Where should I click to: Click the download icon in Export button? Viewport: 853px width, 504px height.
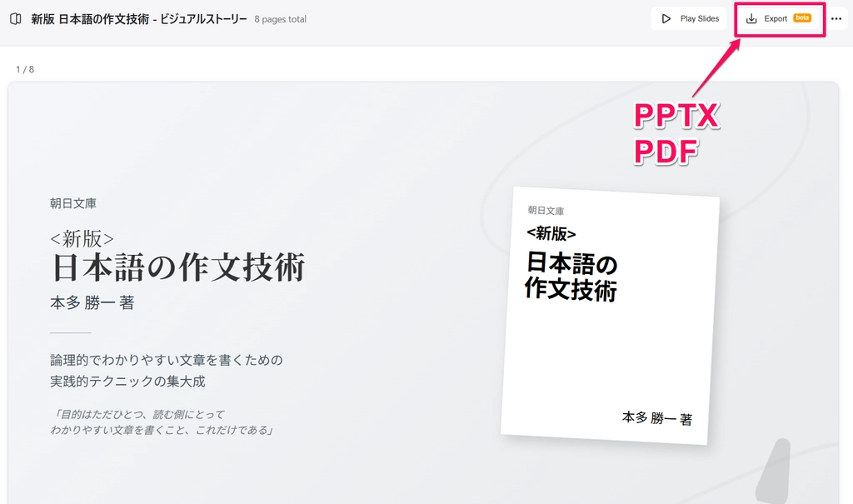click(751, 18)
